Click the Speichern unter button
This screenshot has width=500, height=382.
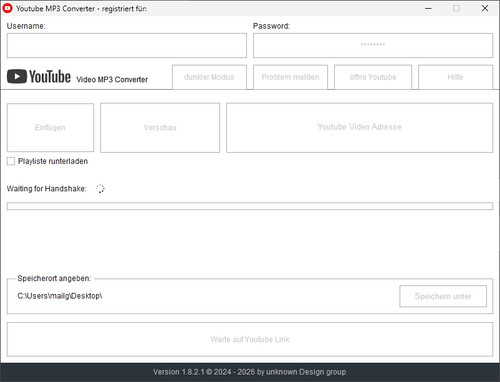pyautogui.click(x=443, y=296)
